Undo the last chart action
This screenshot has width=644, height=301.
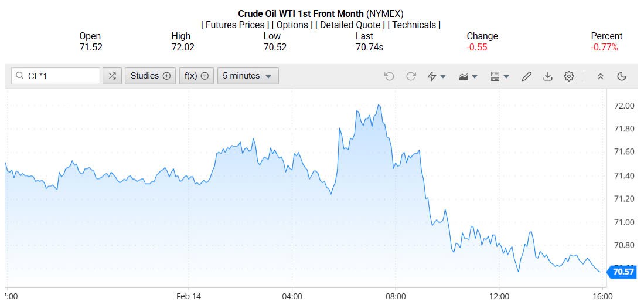pyautogui.click(x=389, y=76)
